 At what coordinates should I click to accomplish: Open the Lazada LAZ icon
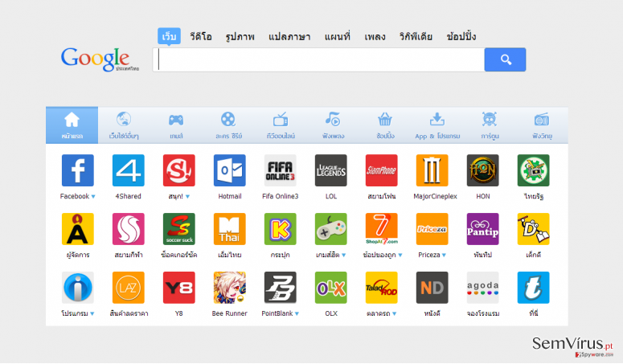[x=129, y=288]
